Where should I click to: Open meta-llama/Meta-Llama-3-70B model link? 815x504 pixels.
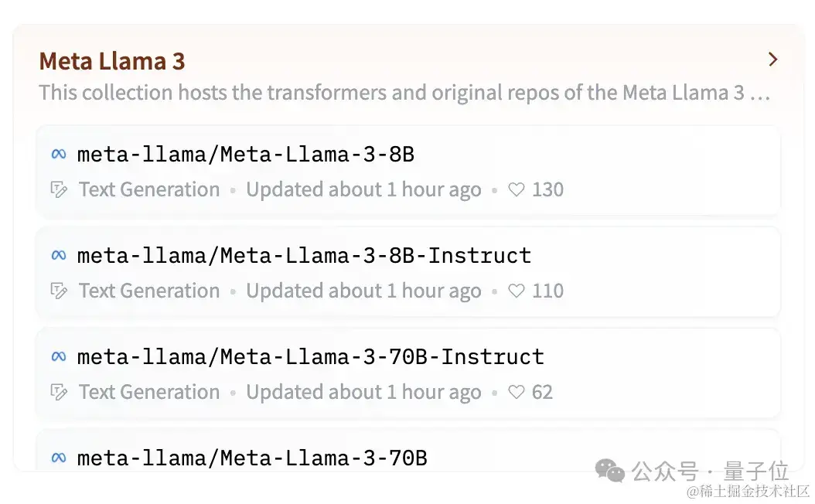(252, 458)
